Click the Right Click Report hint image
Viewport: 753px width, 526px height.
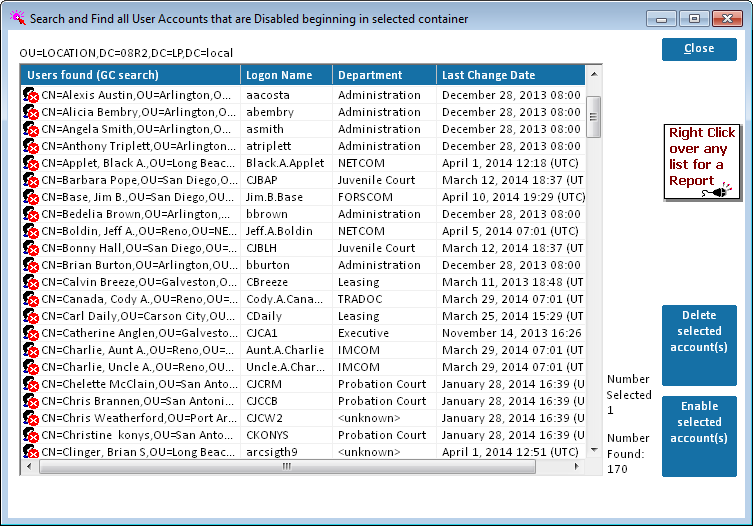click(702, 162)
